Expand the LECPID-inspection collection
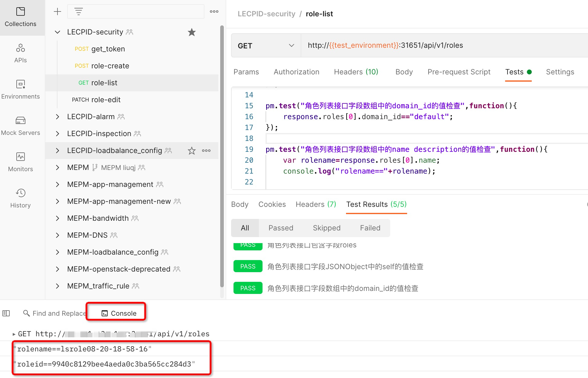This screenshot has height=378, width=588. (57, 134)
